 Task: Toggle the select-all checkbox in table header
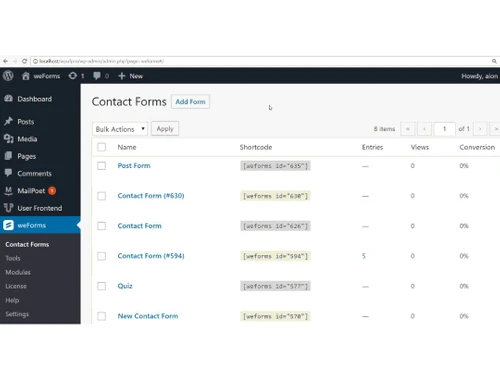coord(101,147)
